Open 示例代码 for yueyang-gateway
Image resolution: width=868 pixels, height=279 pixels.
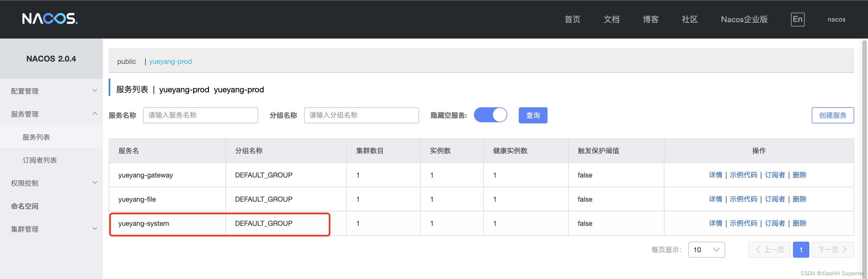743,175
